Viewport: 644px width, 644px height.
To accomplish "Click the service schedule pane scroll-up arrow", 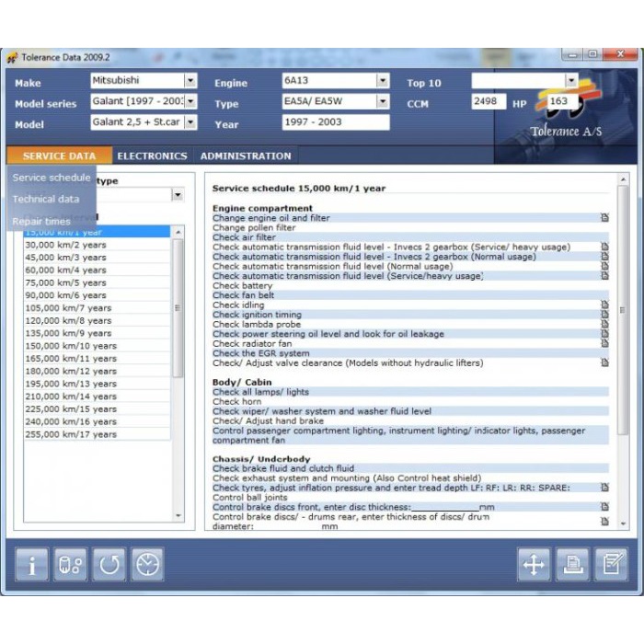I will 623,179.
